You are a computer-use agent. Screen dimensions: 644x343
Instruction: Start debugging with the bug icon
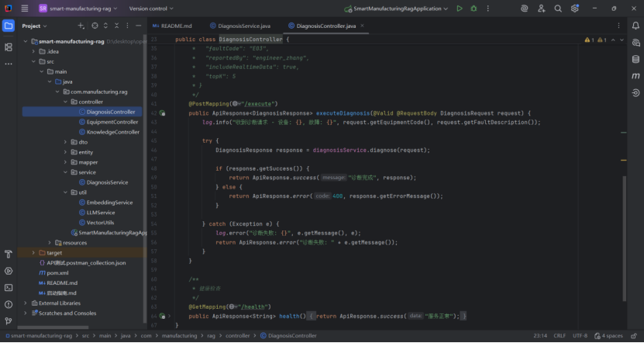coord(474,9)
